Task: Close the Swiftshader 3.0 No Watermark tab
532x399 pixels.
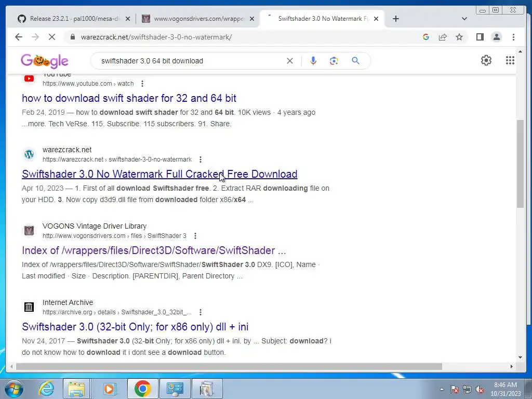Action: (376, 19)
